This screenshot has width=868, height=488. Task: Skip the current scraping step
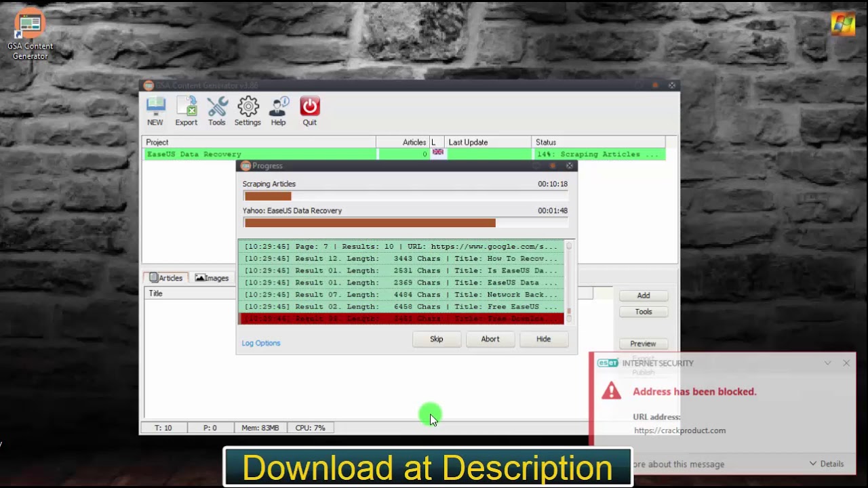coord(437,339)
